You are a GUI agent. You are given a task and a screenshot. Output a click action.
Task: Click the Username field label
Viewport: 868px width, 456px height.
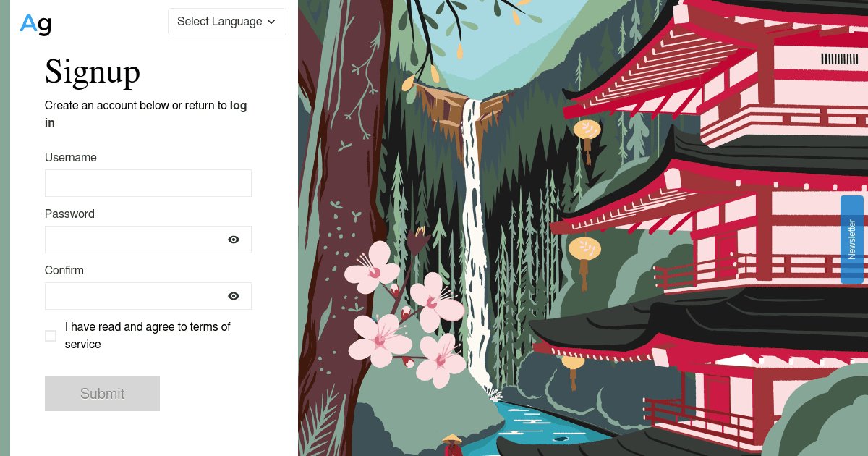tap(71, 157)
